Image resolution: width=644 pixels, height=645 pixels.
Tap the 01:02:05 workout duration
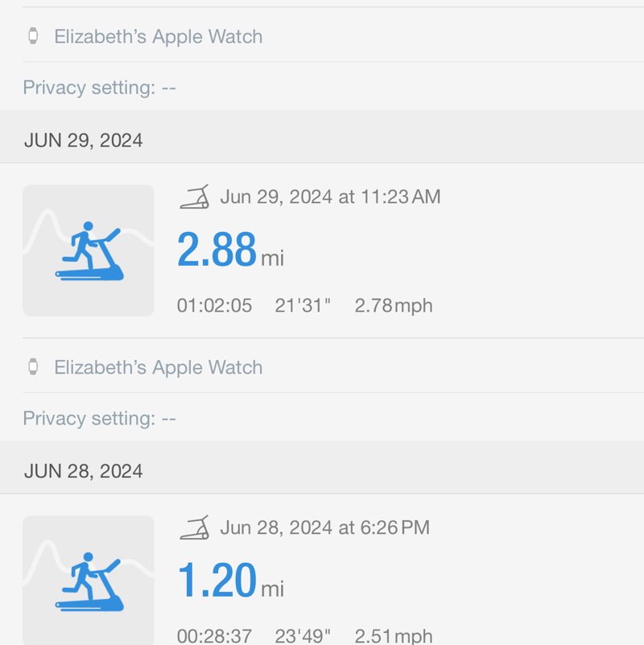(214, 306)
